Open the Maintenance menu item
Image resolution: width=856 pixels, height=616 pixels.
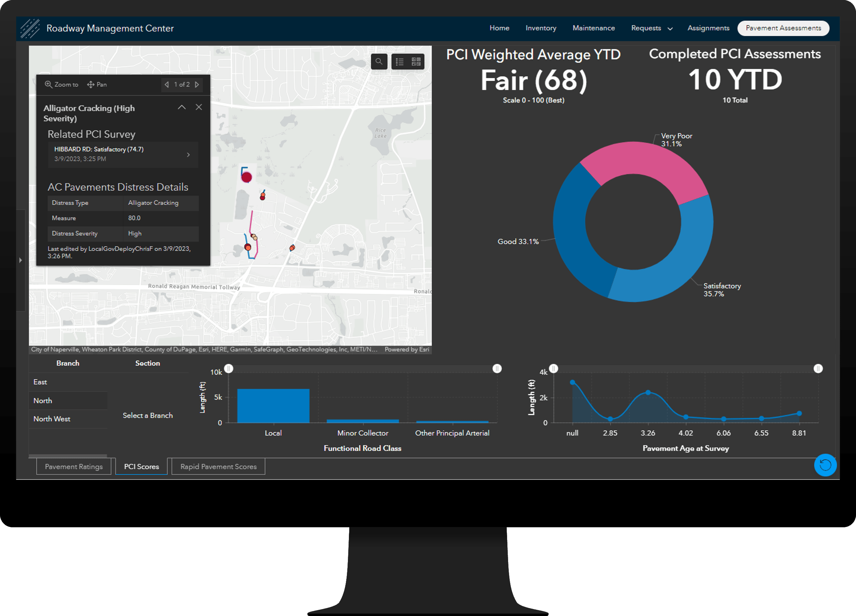click(x=593, y=28)
